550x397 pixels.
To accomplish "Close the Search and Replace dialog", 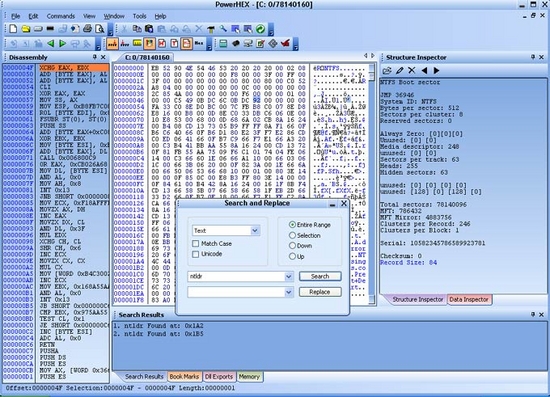I will point(344,203).
